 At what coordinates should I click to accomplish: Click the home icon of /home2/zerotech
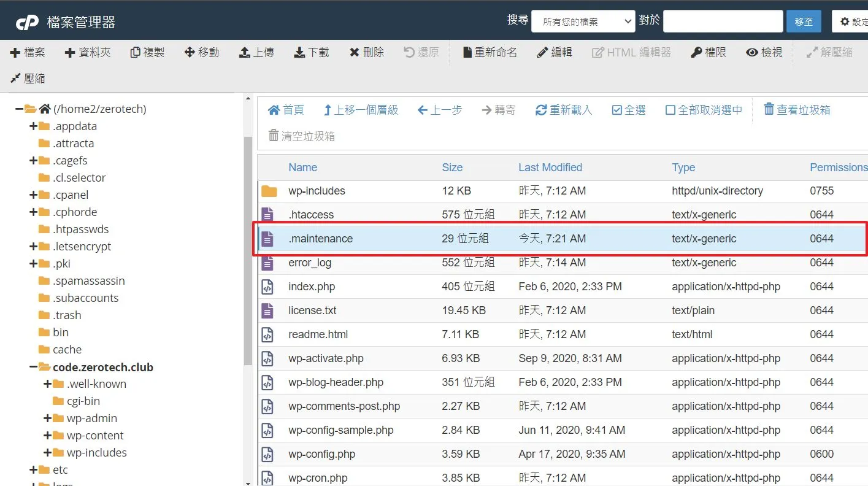(x=44, y=109)
